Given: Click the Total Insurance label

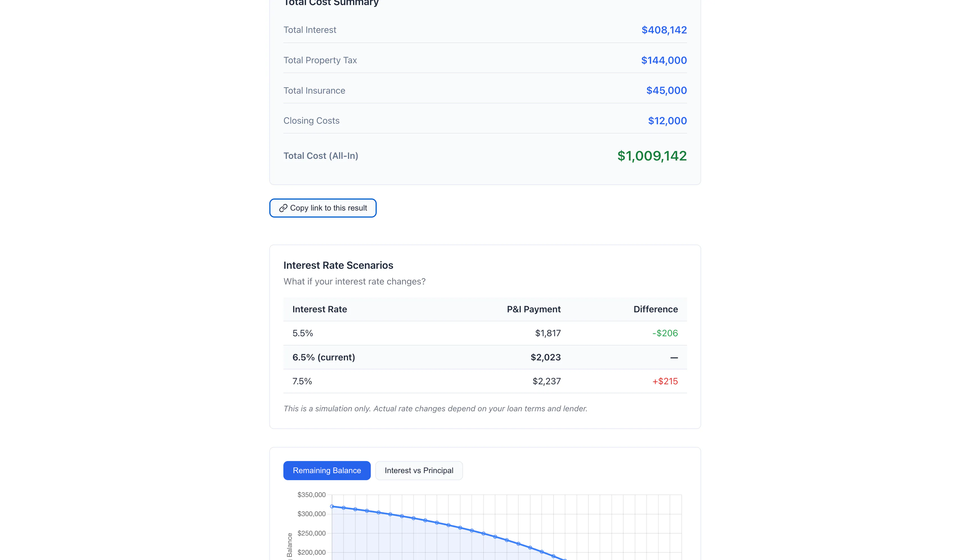Looking at the screenshot, I should point(314,91).
